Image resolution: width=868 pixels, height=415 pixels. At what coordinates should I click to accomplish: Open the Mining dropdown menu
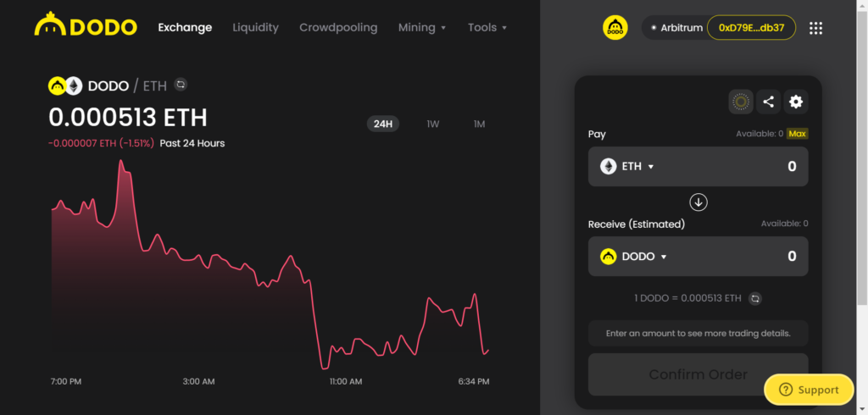(422, 28)
